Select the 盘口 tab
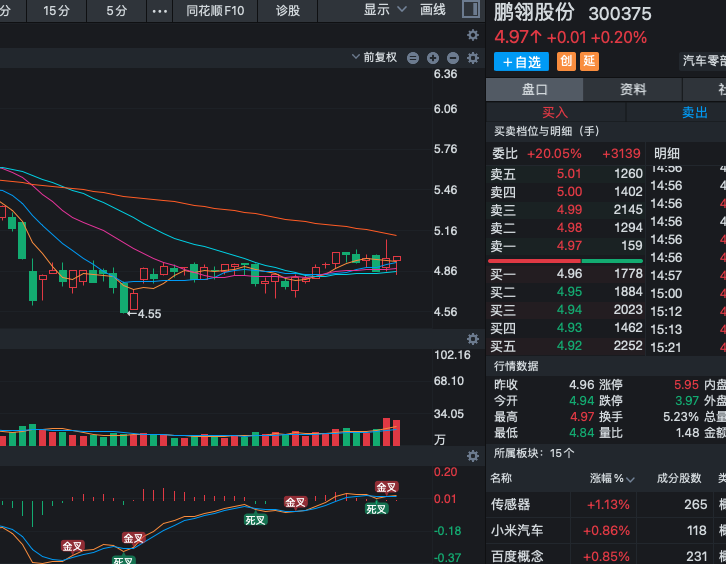This screenshot has height=564, width=726. 534,89
